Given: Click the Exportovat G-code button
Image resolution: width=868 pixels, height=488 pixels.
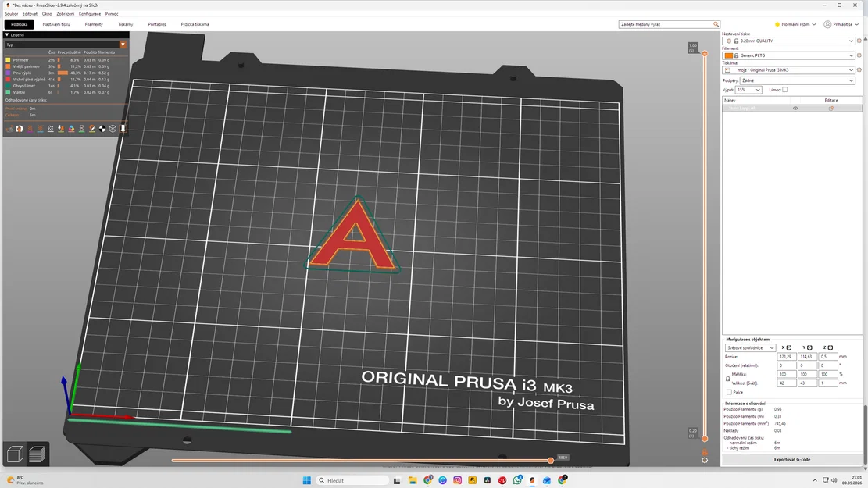Looking at the screenshot, I should click(x=791, y=459).
